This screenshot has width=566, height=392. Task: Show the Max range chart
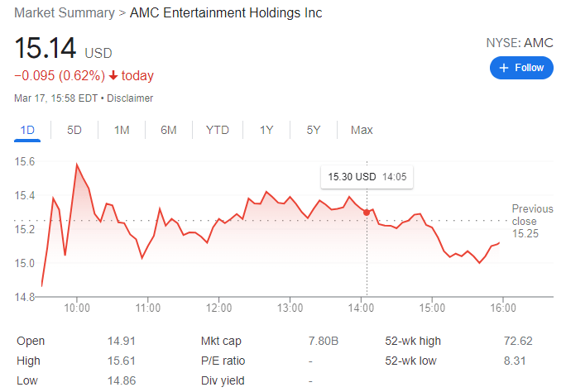[x=362, y=130]
